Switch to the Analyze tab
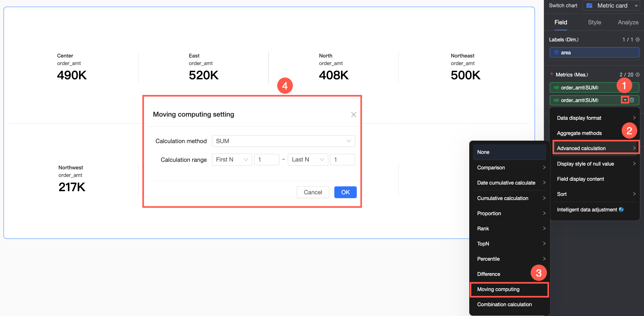The height and width of the screenshot is (316, 644). (628, 22)
